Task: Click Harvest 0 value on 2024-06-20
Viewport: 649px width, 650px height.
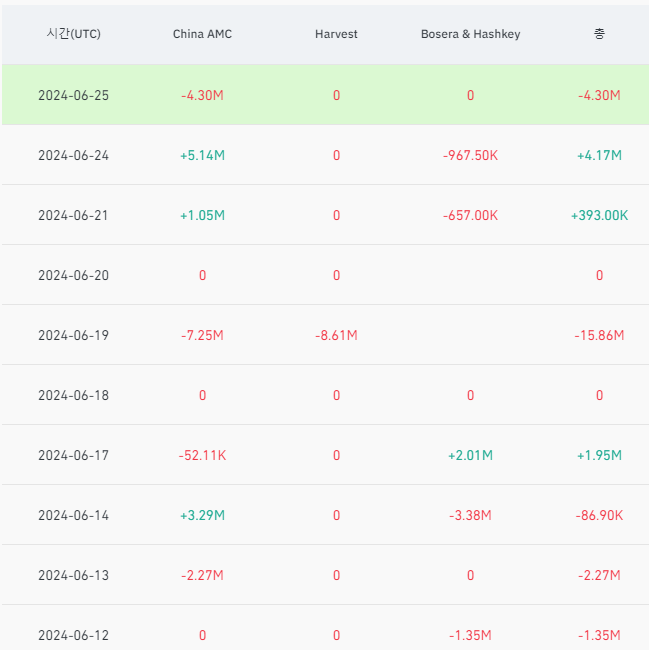Action: point(337,275)
